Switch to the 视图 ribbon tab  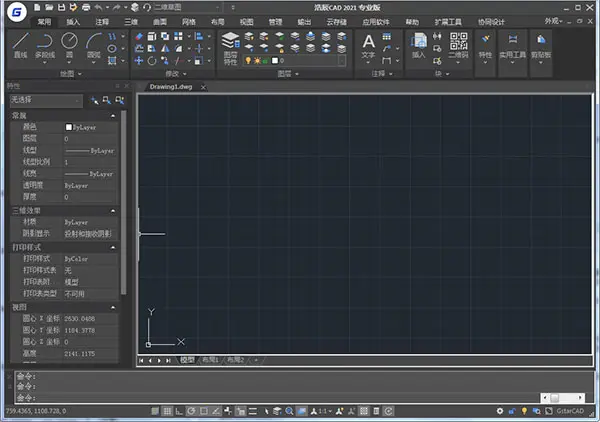pyautogui.click(x=246, y=22)
